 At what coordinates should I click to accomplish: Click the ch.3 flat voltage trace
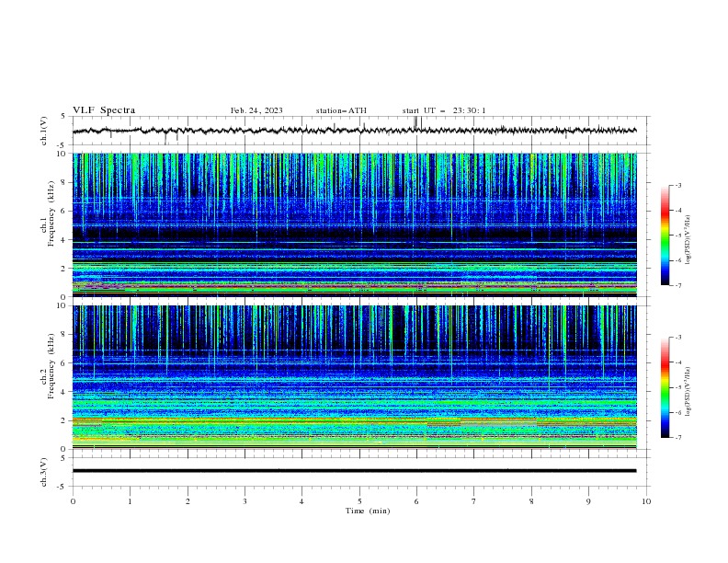[x=354, y=471]
